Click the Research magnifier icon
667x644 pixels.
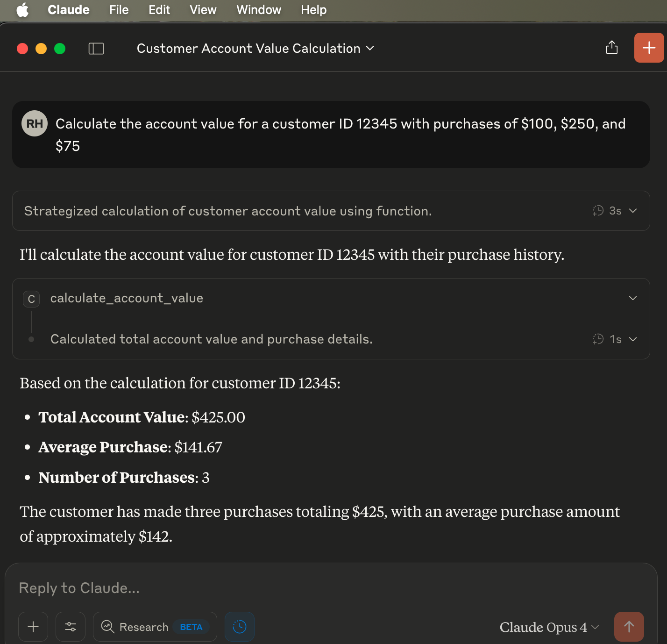108,627
